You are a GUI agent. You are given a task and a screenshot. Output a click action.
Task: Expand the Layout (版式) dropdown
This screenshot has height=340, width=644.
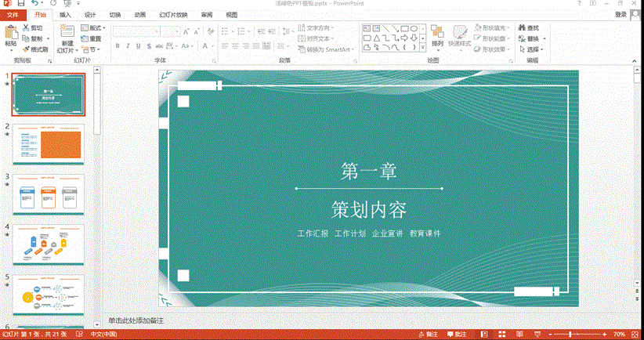[96, 27]
